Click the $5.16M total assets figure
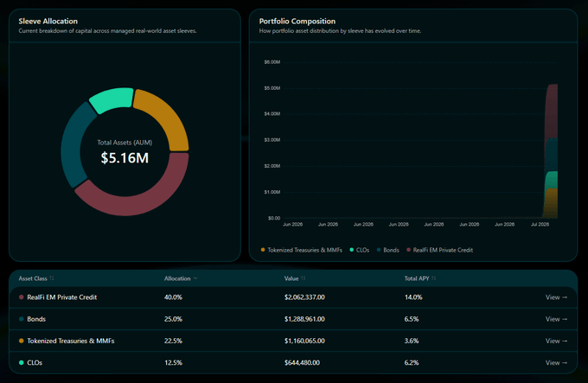Screen dimensions: 588x383 coord(125,157)
